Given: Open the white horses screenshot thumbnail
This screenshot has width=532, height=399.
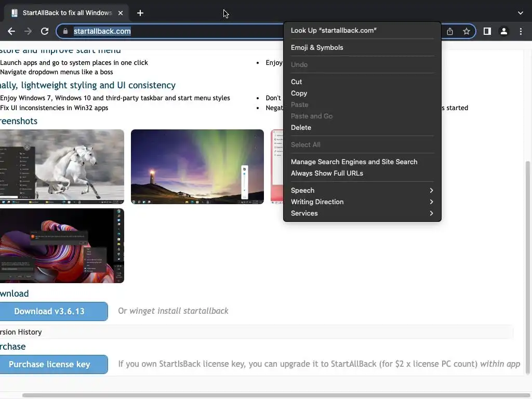Looking at the screenshot, I should click(62, 167).
